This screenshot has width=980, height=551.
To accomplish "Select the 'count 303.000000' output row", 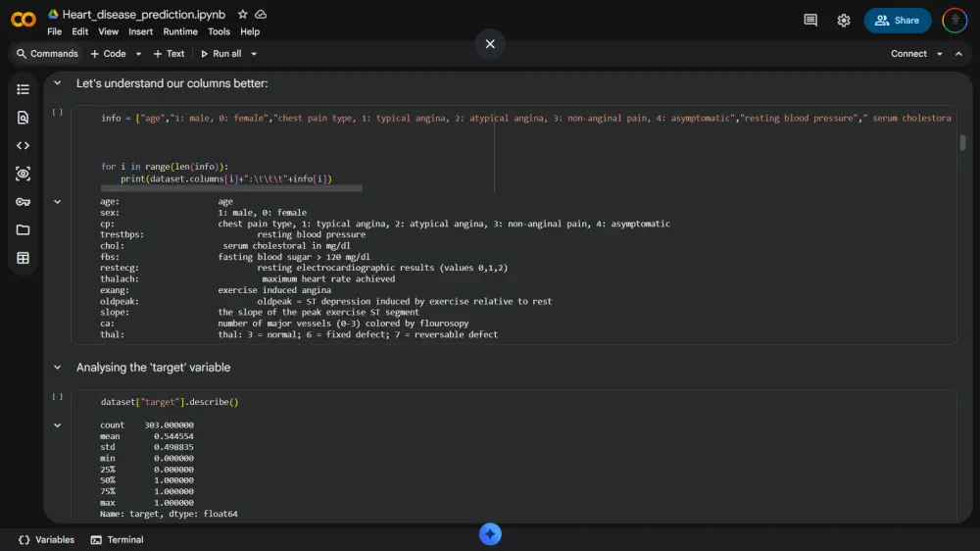I will (147, 426).
